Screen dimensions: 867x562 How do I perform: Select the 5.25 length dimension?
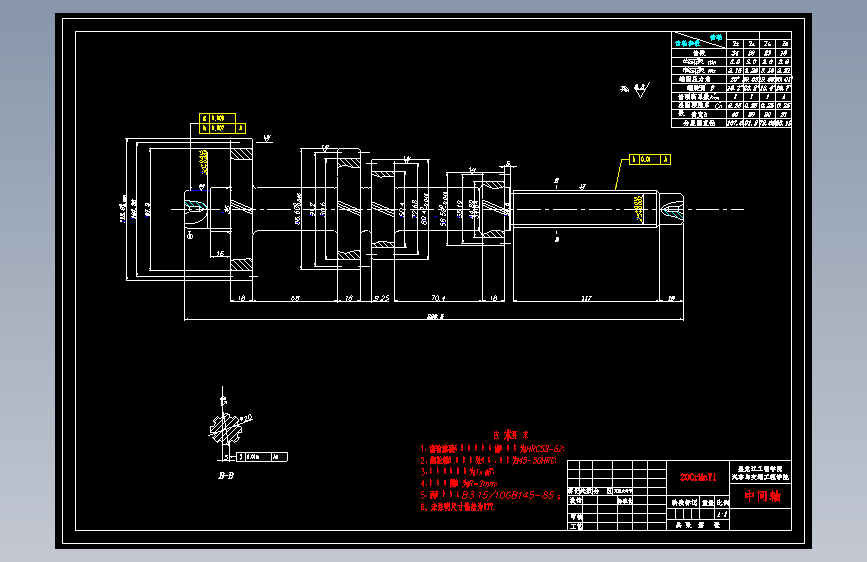[382, 298]
